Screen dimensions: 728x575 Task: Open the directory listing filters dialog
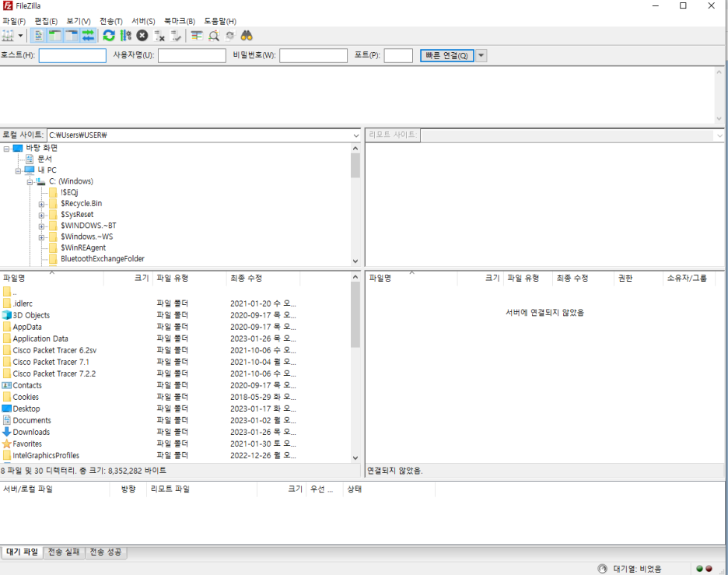pos(197,36)
